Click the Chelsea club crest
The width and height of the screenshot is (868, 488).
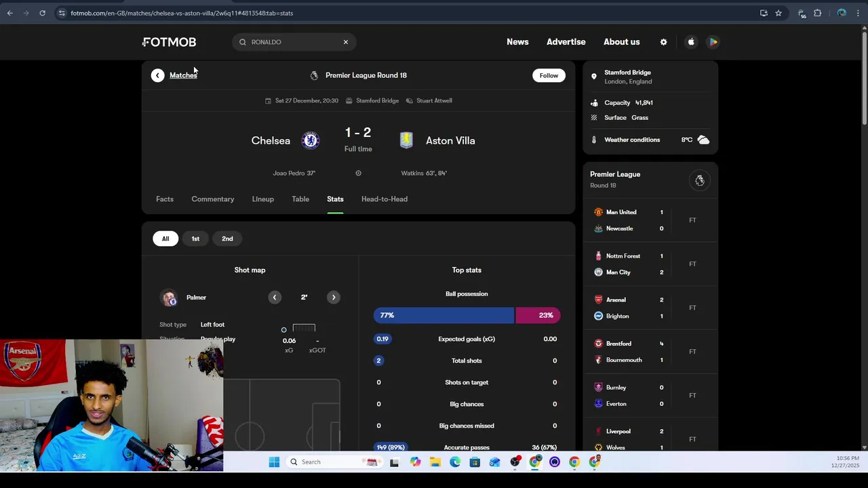pos(311,140)
